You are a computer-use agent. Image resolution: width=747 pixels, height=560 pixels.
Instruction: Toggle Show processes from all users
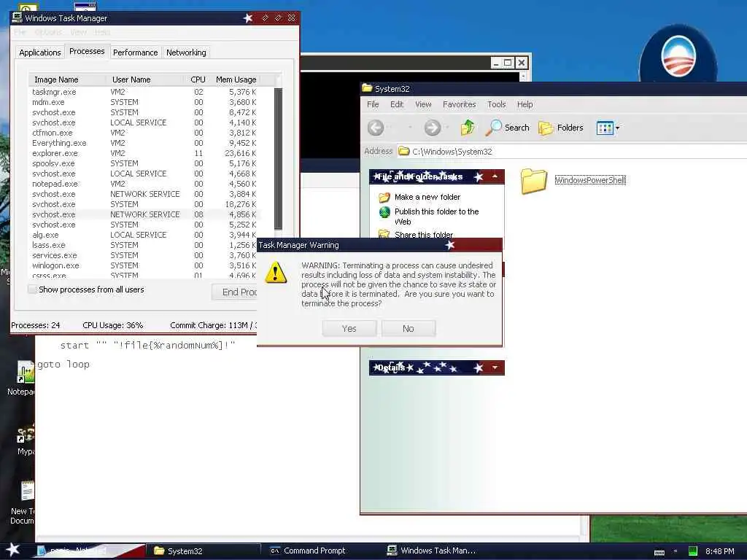(32, 289)
